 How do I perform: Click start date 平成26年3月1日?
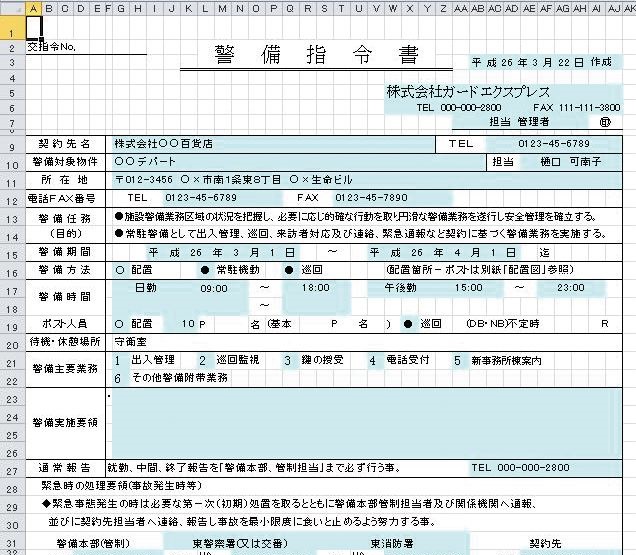[x=221, y=253]
